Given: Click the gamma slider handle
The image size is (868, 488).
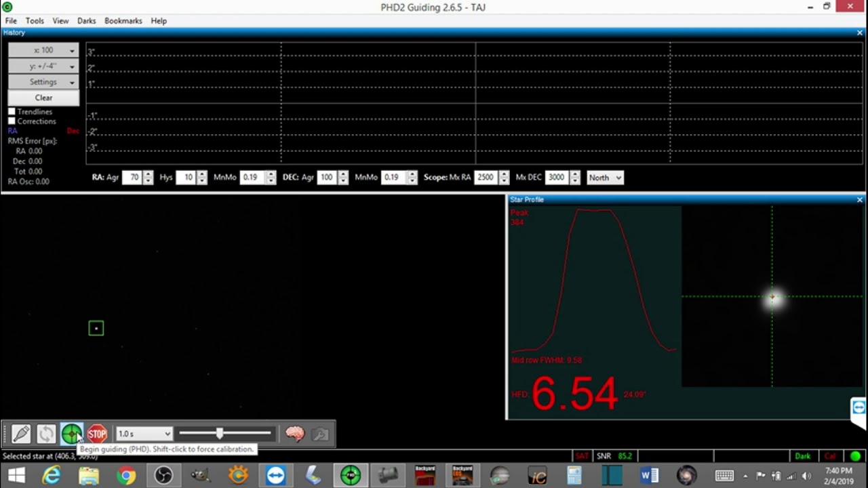Looking at the screenshot, I should coord(220,433).
